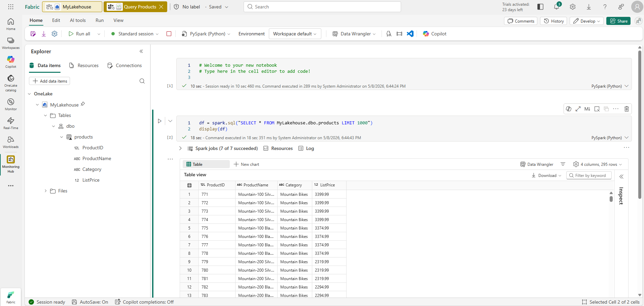Open Workspaces from the left rail
This screenshot has height=306, width=644.
(11, 43)
